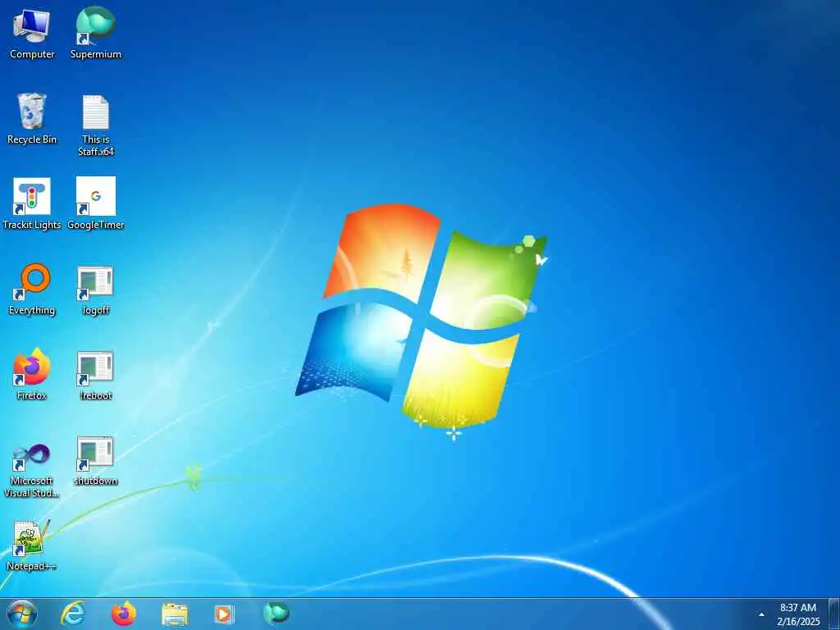Click the Show Desktop button
840x630 pixels.
(834, 614)
